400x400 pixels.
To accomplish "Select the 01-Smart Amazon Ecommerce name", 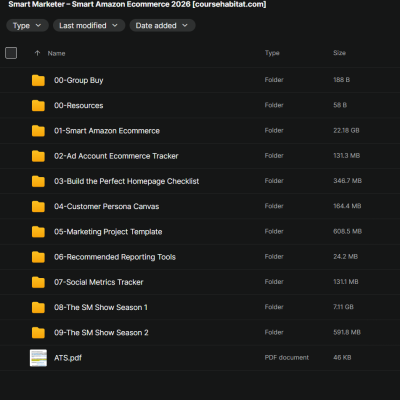I will click(x=107, y=131).
